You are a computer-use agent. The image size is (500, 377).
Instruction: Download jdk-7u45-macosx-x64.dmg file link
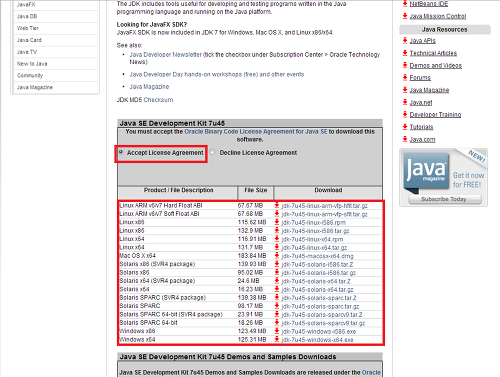317,256
